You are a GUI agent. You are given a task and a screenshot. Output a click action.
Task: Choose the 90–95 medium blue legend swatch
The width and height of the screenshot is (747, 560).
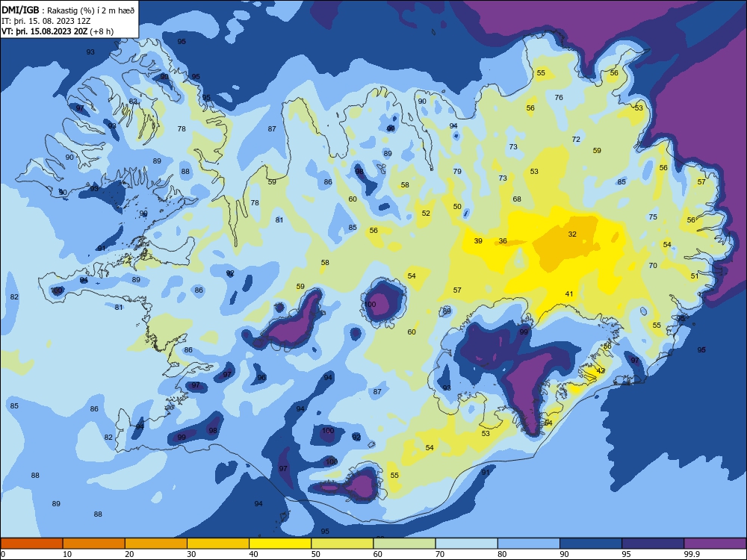pyautogui.click(x=591, y=544)
